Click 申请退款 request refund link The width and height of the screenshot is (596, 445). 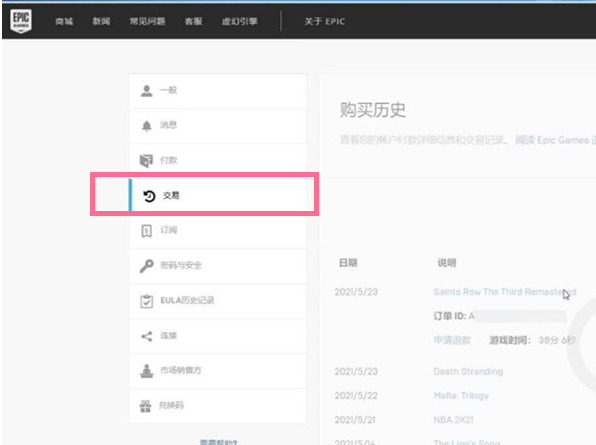[x=452, y=340]
